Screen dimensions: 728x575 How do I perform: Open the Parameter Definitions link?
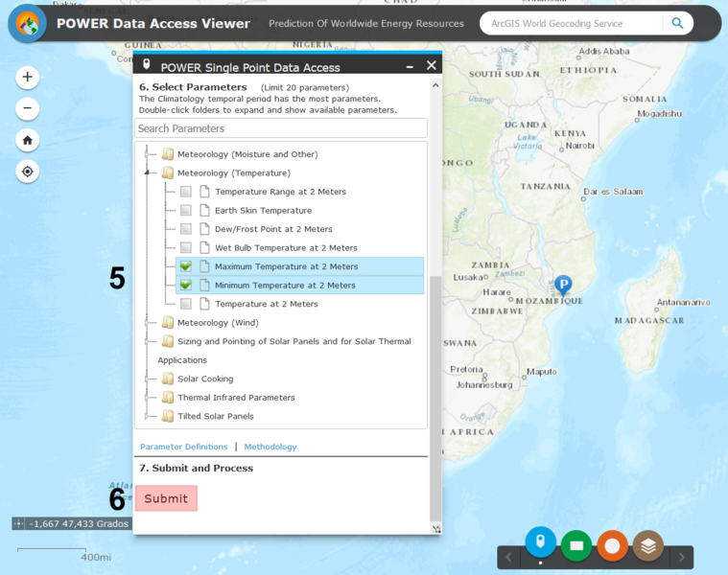point(184,447)
